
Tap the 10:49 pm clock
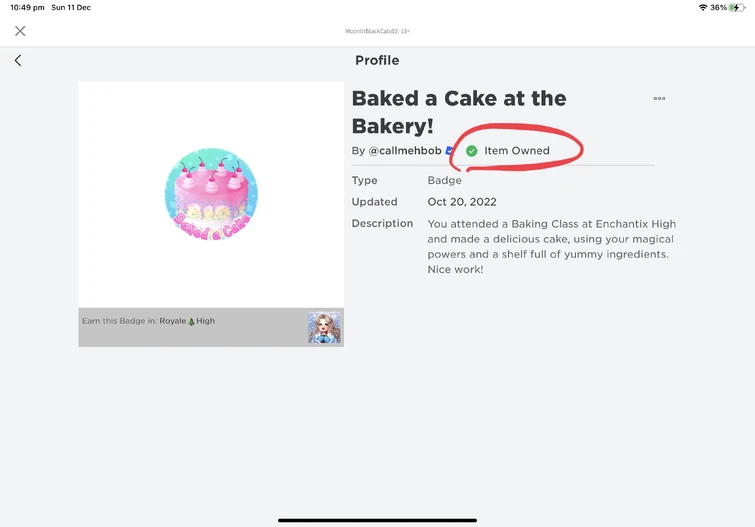tap(27, 7)
